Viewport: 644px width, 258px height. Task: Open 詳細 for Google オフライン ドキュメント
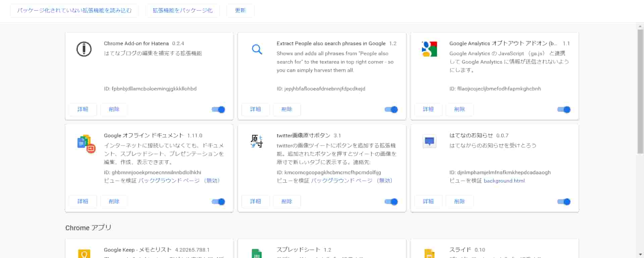pyautogui.click(x=83, y=201)
